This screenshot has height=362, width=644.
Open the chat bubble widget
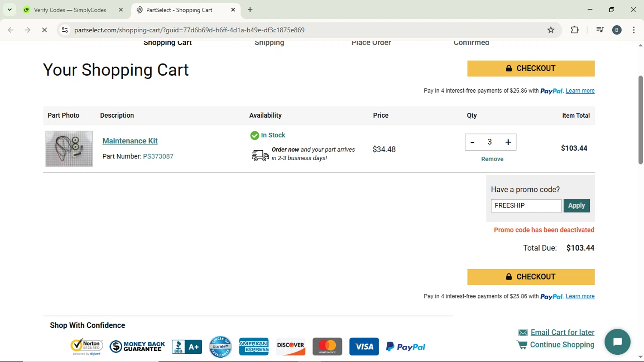(617, 341)
